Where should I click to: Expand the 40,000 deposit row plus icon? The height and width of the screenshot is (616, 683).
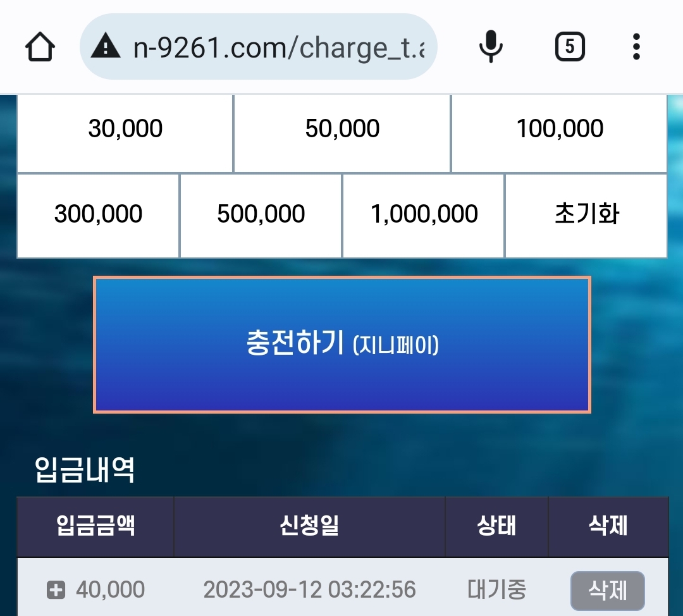click(56, 590)
